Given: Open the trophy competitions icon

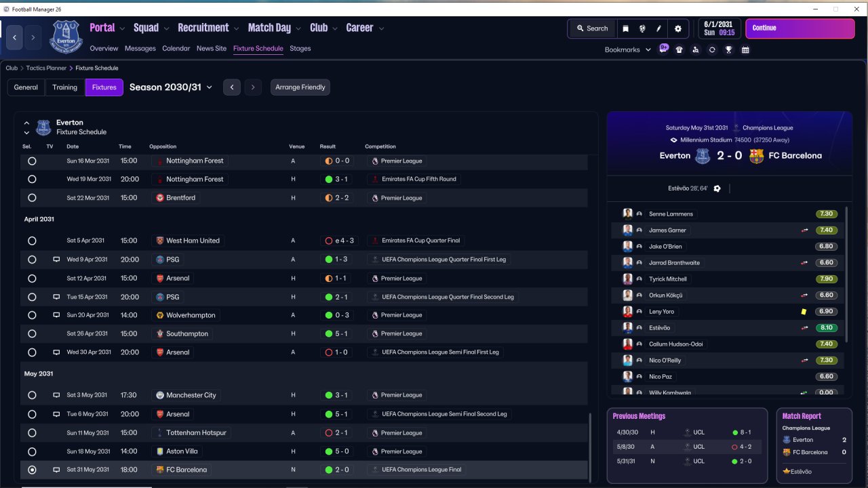Looking at the screenshot, I should [x=729, y=49].
